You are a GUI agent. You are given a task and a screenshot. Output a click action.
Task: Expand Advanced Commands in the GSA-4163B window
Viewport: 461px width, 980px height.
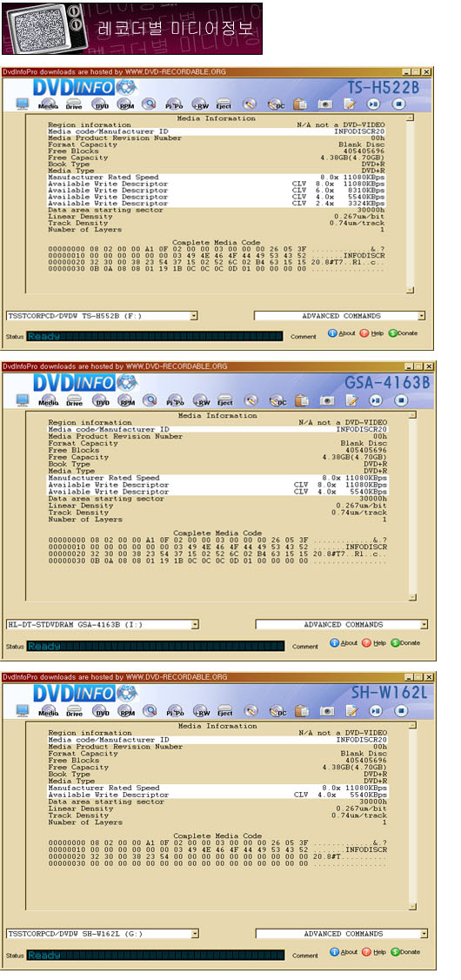pyautogui.click(x=424, y=624)
